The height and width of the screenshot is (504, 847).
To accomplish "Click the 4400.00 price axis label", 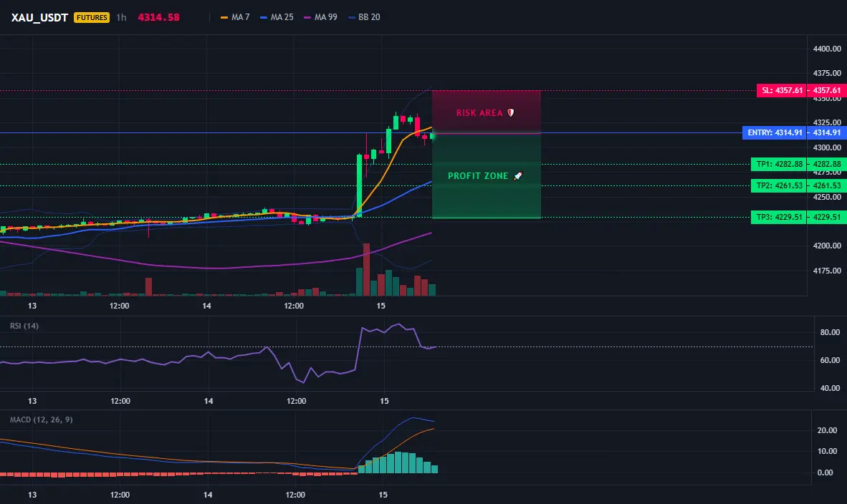I will 827,49.
